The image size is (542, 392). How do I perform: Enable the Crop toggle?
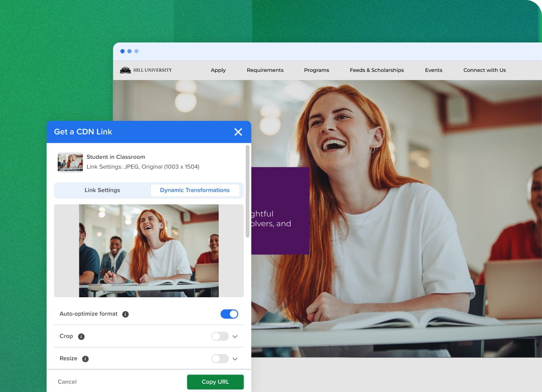coord(220,336)
